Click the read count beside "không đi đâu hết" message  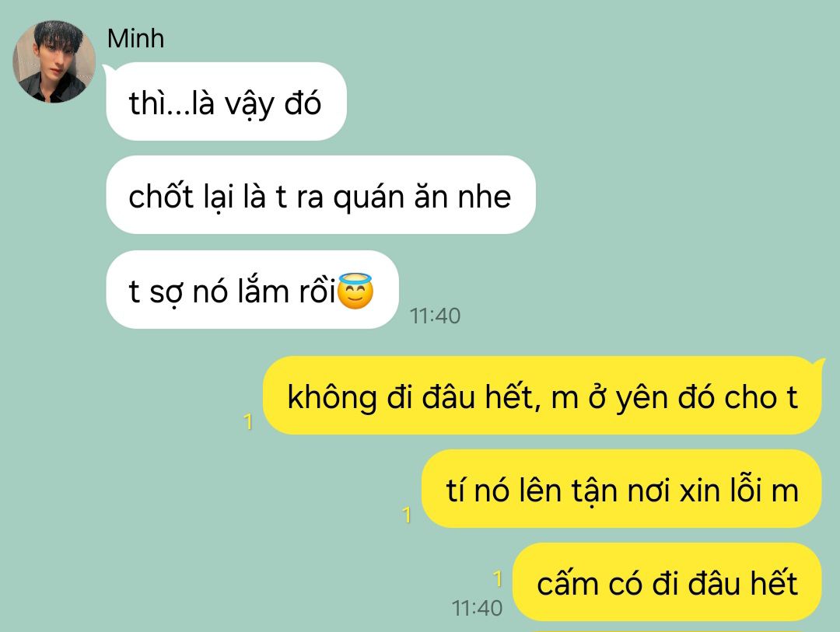248,422
